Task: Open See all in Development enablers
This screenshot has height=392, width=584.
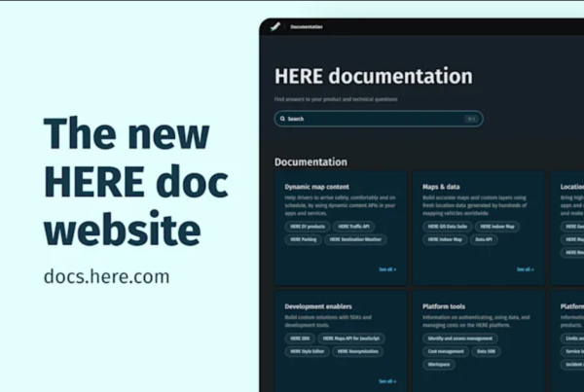Action: (x=387, y=381)
